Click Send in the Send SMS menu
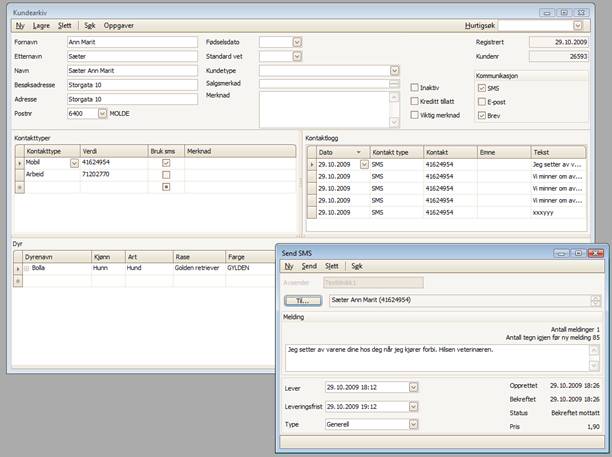Viewport: 612px width, 457px height. pyautogui.click(x=309, y=266)
